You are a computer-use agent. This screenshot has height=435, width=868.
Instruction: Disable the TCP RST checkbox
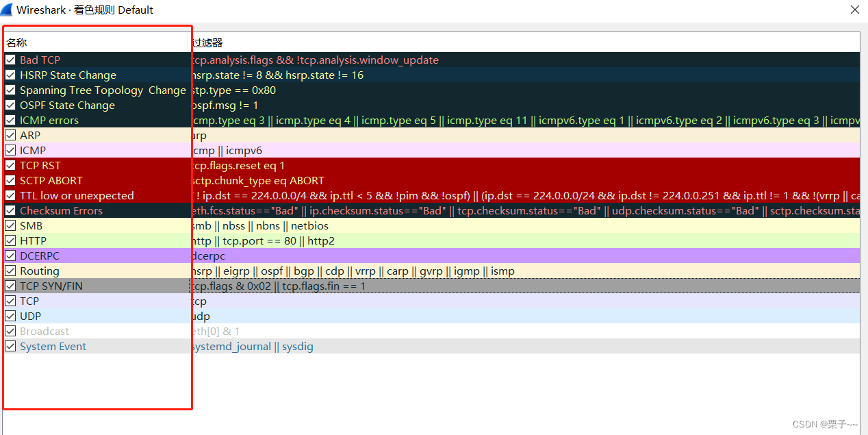coord(10,166)
